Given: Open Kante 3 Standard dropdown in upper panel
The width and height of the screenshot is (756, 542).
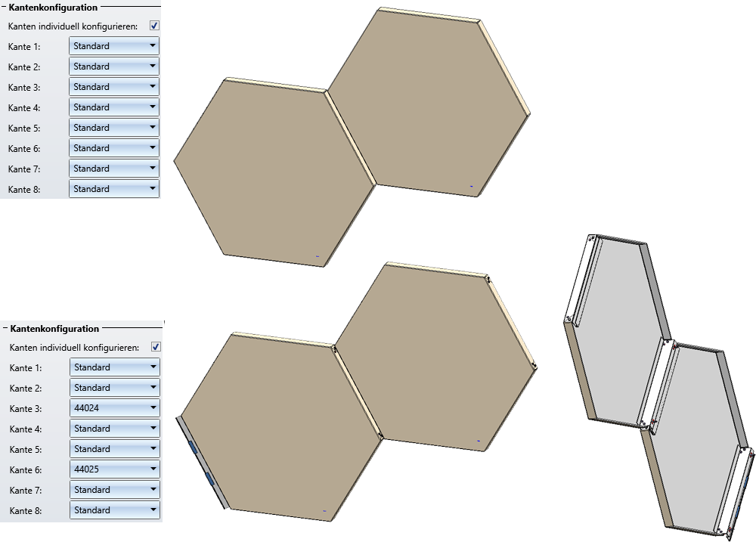Looking at the screenshot, I should pyautogui.click(x=114, y=87).
